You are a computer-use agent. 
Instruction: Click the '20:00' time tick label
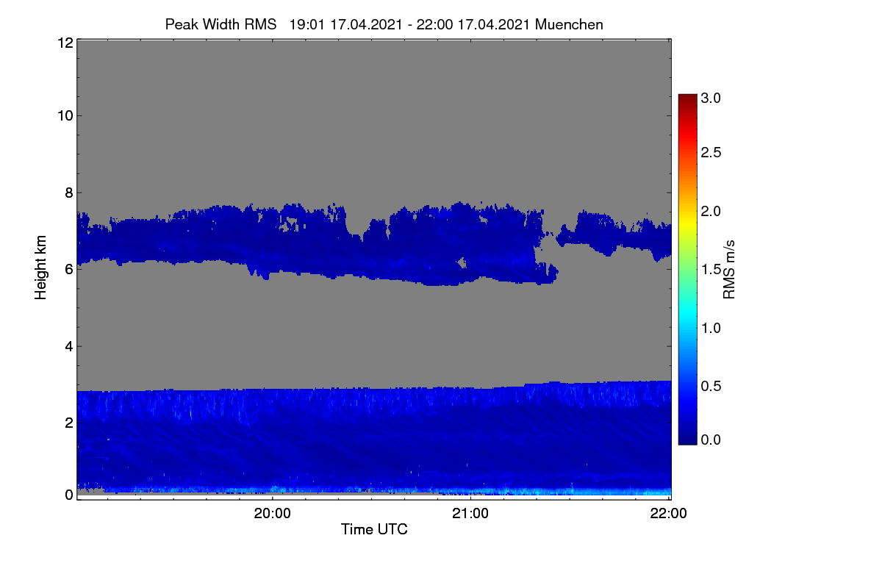(x=272, y=514)
